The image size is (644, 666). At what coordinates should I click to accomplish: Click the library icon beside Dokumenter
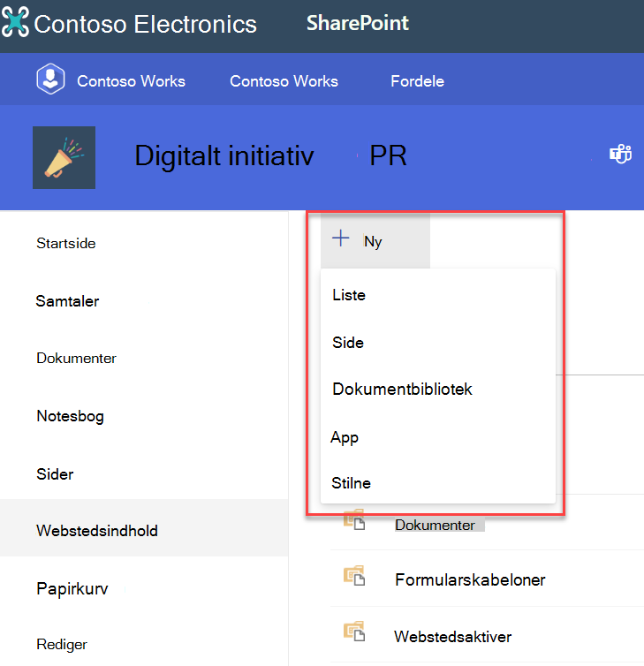pyautogui.click(x=354, y=520)
